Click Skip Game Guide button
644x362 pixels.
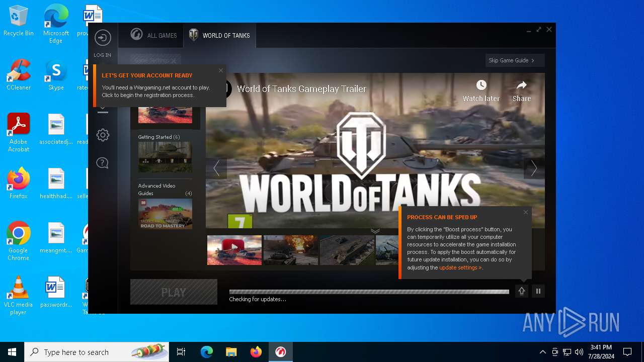515,60
